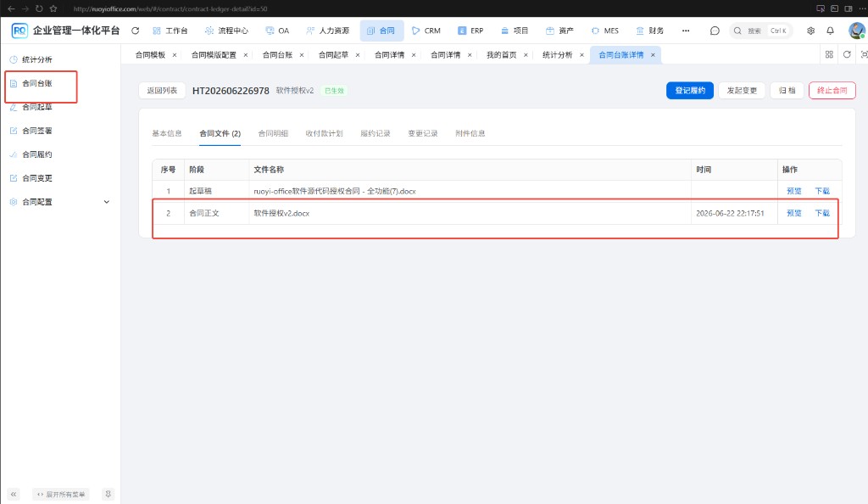868x504 pixels.
Task: Open 项目 in the top navigation
Action: [515, 31]
